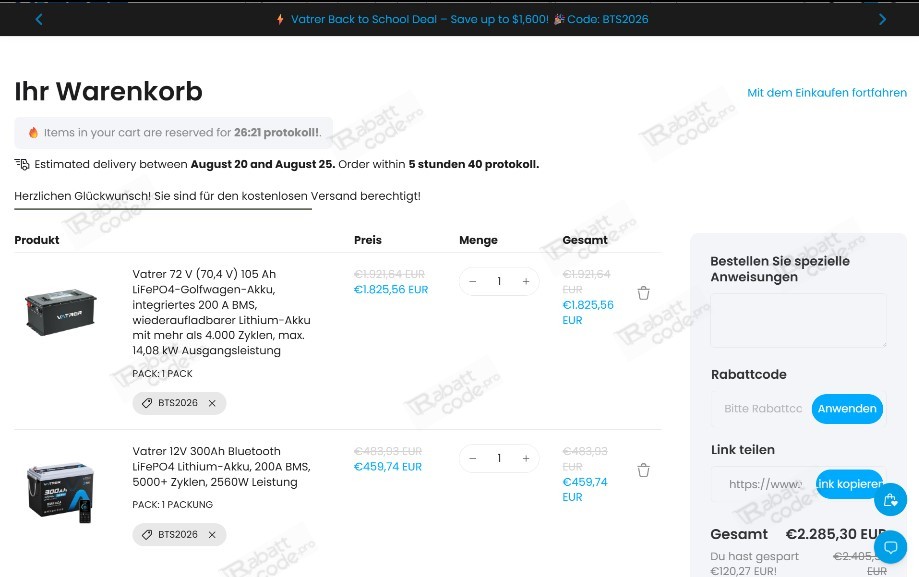The height and width of the screenshot is (577, 919).
Task: Click the free shipping progress bar
Action: pyautogui.click(x=163, y=209)
